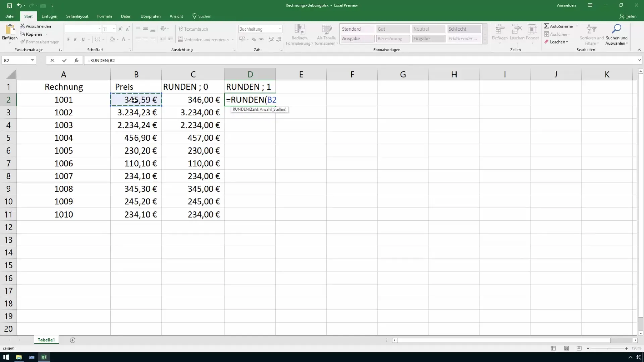
Task: Switch to page break preview icon
Action: (x=579, y=348)
